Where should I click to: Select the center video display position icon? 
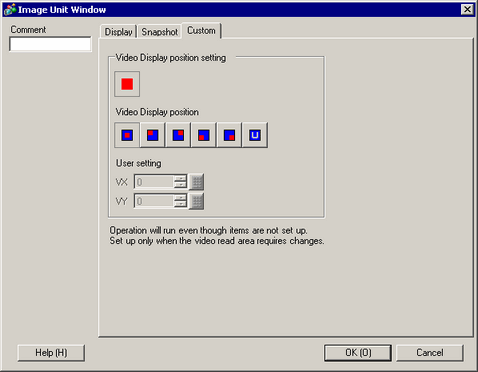click(x=127, y=135)
